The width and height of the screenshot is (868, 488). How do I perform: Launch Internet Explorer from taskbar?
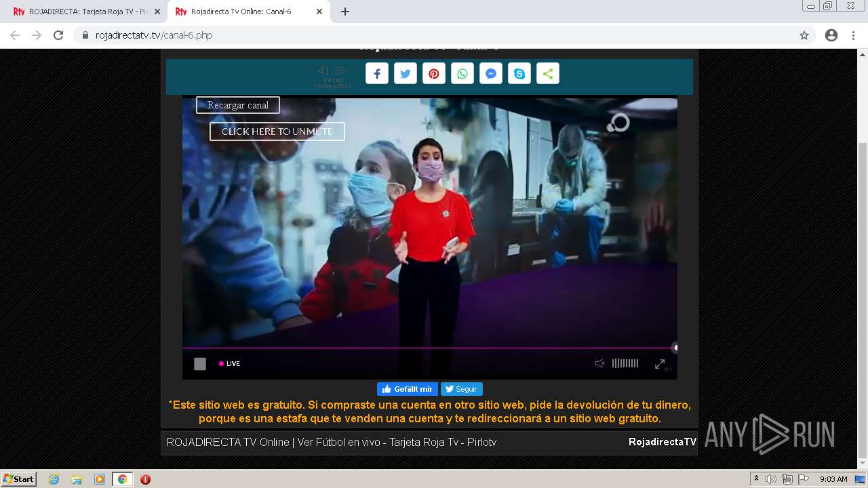pos(54,479)
